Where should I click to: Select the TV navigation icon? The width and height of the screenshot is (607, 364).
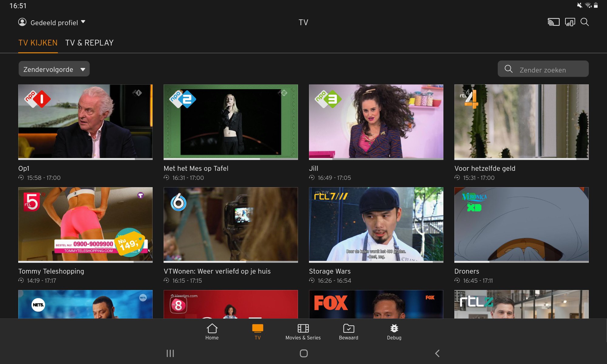(x=258, y=328)
